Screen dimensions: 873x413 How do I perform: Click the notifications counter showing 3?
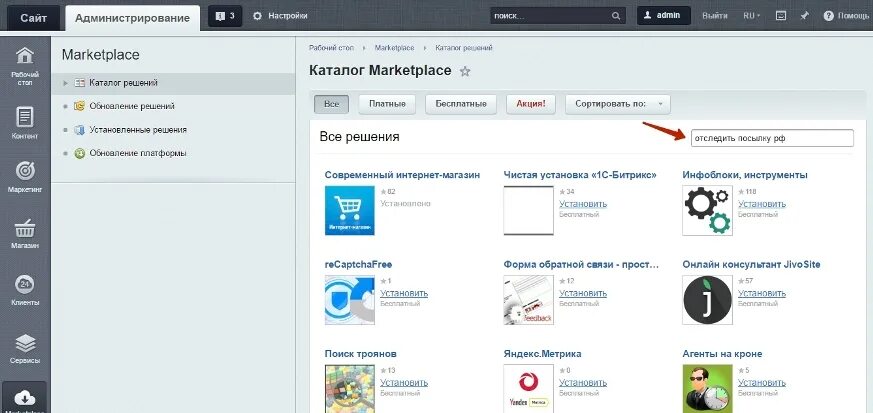point(225,16)
